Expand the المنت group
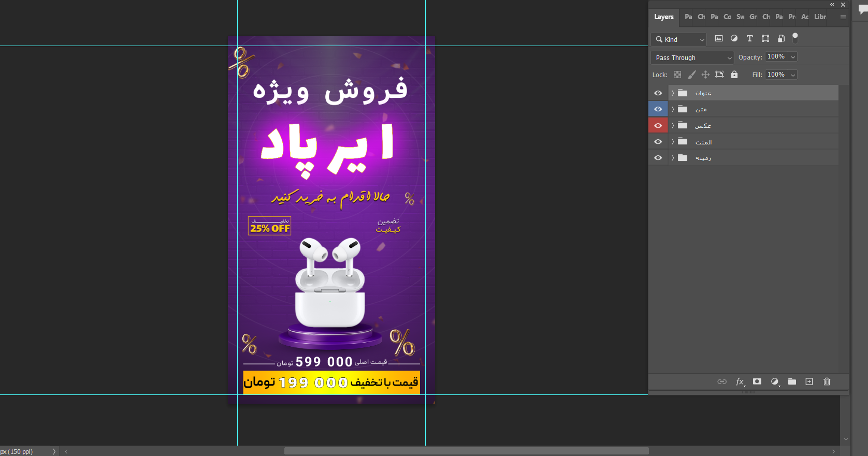Screen dimensions: 868x456 (x=673, y=141)
